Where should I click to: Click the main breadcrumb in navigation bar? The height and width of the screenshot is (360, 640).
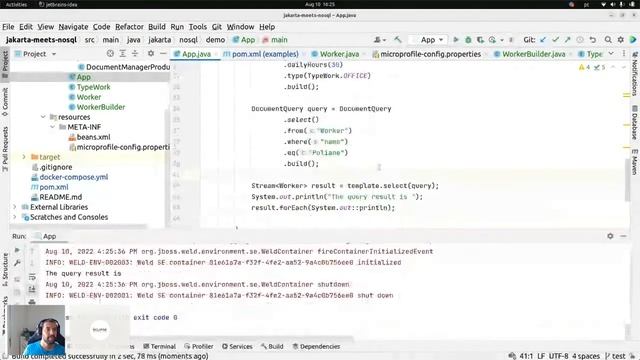tap(275, 40)
